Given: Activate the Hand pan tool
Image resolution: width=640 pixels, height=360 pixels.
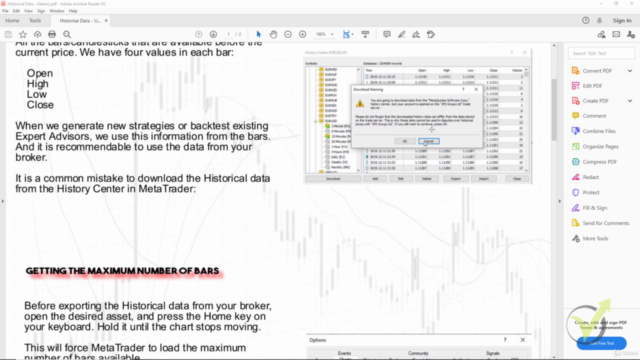Looking at the screenshot, I should (273, 34).
